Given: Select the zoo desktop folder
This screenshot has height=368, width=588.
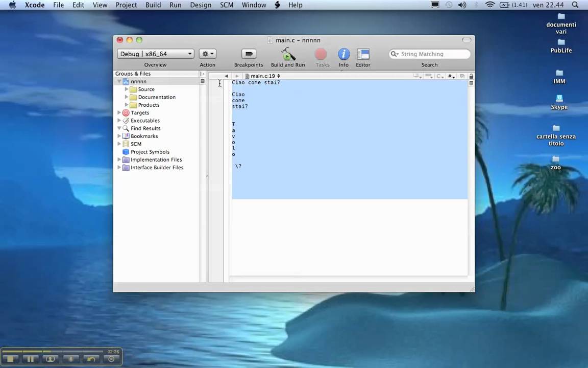Looking at the screenshot, I should coord(556,164).
